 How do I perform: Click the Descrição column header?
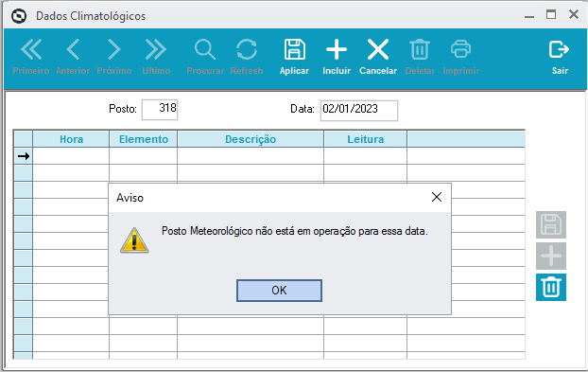[251, 139]
